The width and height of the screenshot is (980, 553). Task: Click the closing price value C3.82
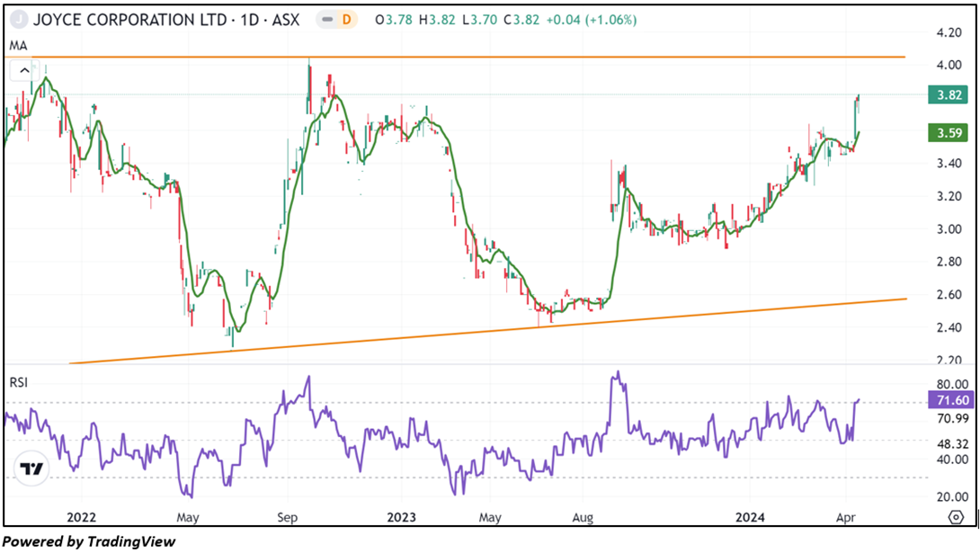point(521,20)
